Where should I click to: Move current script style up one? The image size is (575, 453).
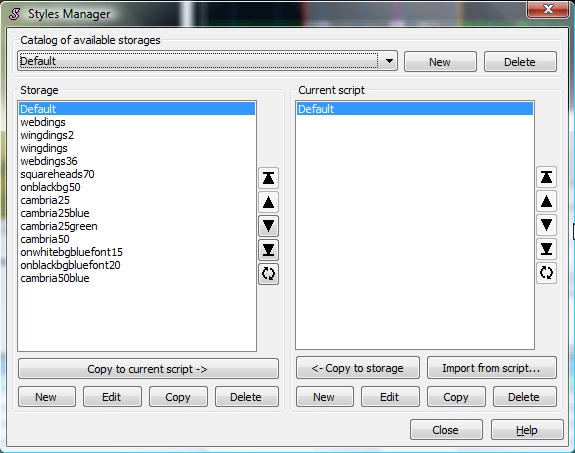point(546,201)
